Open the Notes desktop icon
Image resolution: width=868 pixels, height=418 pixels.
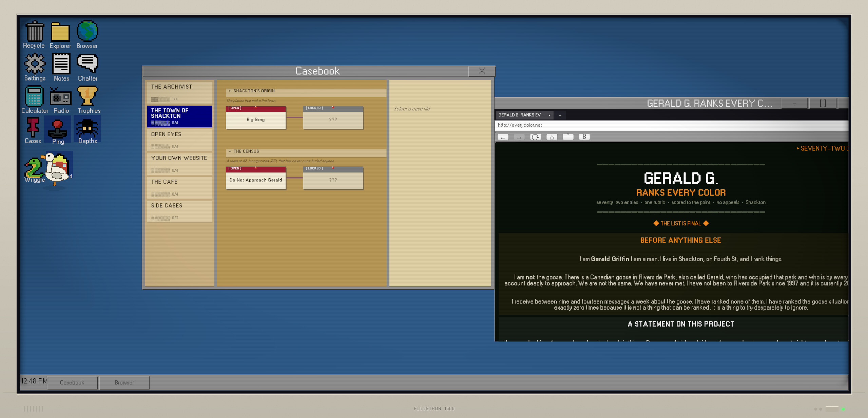click(x=61, y=67)
